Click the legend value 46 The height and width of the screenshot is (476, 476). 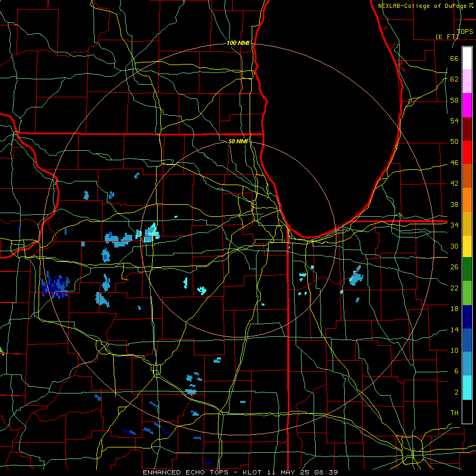click(x=454, y=163)
